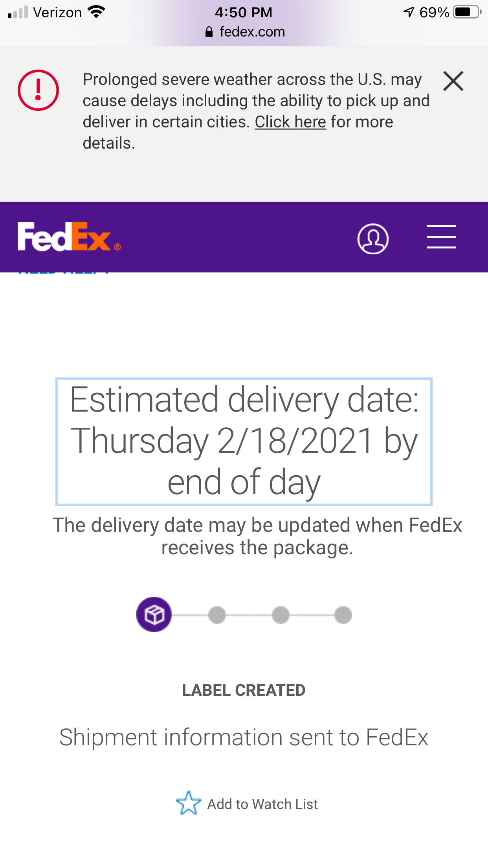Tap "Shipment information sent to FedEx" text
Viewport: 488px width, 868px height.
[x=244, y=737]
